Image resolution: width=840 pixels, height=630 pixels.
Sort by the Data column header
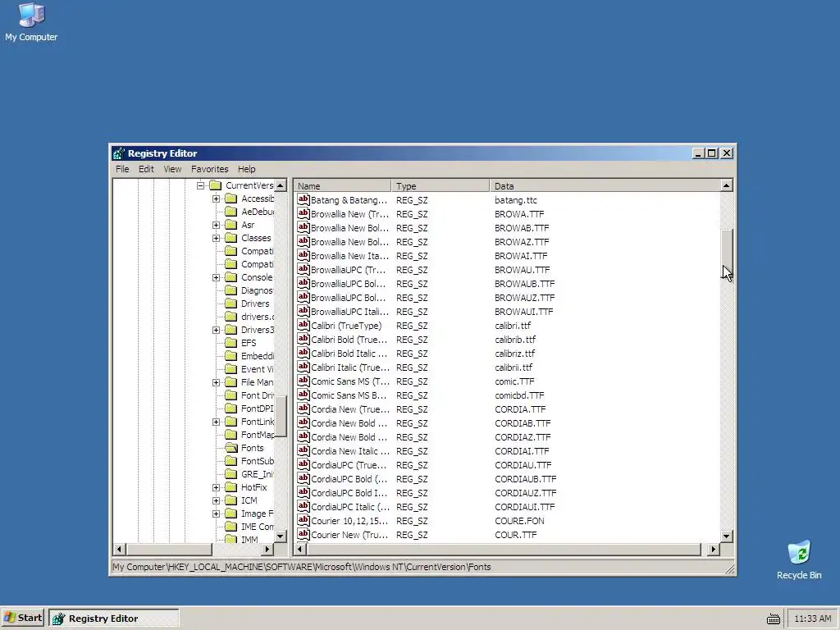pyautogui.click(x=605, y=186)
